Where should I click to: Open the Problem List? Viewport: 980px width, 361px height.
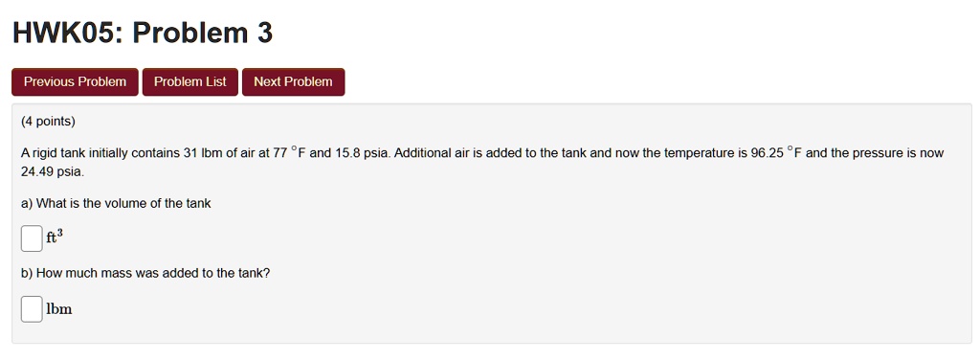pyautogui.click(x=190, y=82)
